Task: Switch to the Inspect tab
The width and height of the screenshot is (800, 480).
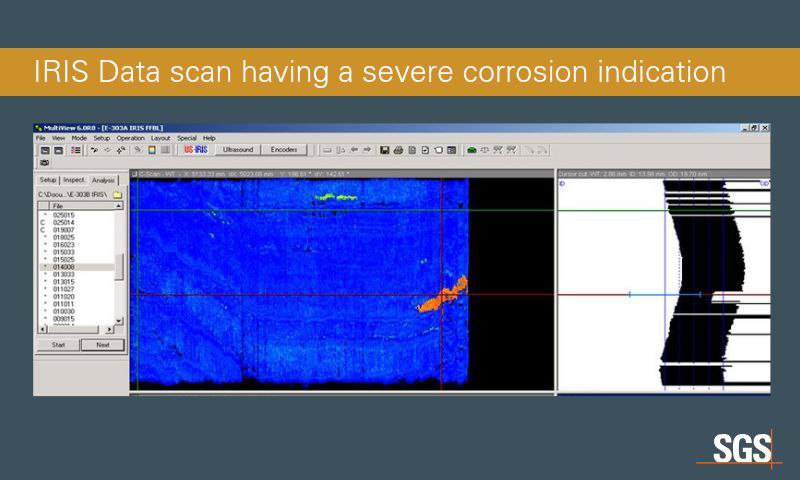Action: [x=74, y=180]
